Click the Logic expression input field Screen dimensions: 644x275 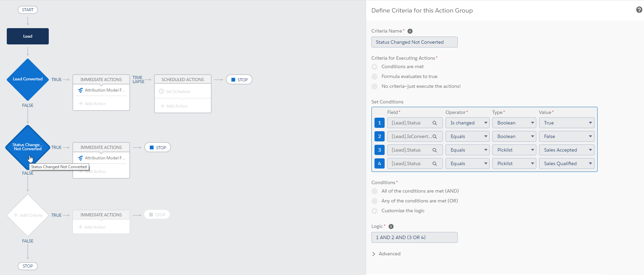click(414, 237)
